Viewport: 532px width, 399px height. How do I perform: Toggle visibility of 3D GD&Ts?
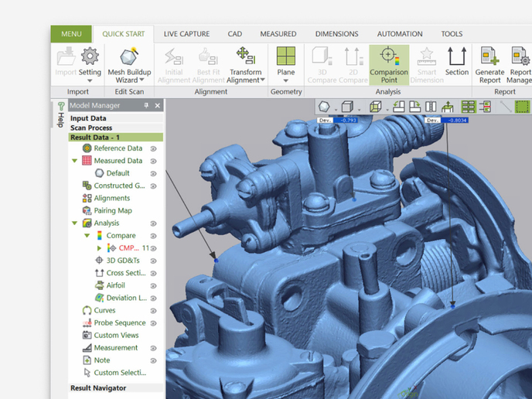pos(153,261)
